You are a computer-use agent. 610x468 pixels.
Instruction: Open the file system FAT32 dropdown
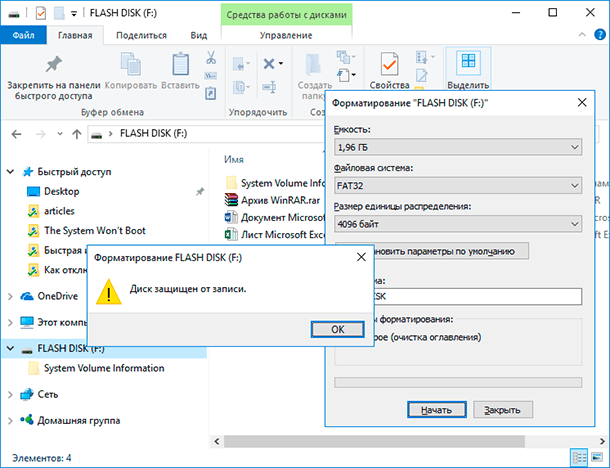458,186
